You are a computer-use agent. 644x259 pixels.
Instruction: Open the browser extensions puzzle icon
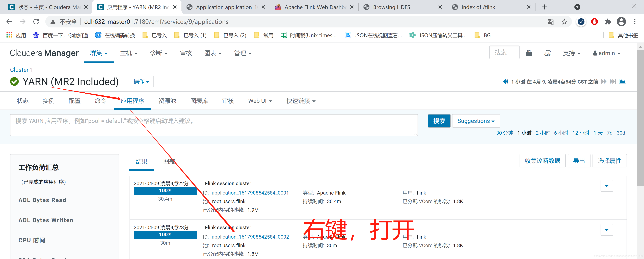coord(608,22)
